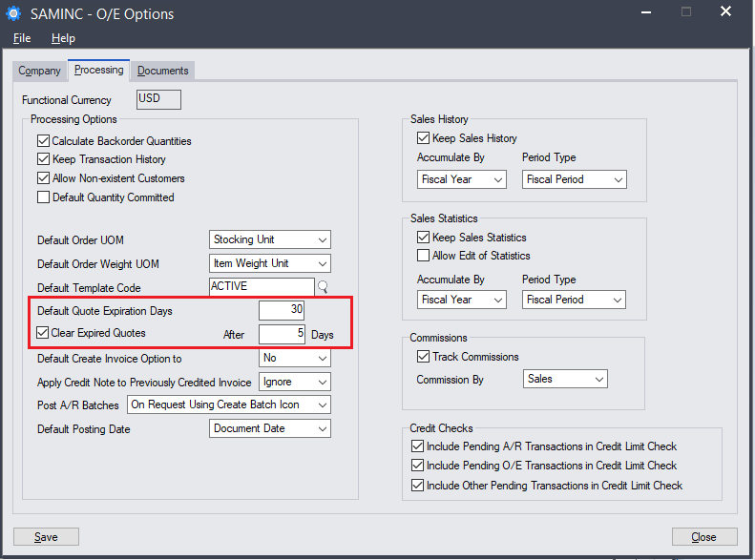Enable Default Quantity Committed option
Image resolution: width=755 pixels, height=560 pixels.
[x=43, y=197]
